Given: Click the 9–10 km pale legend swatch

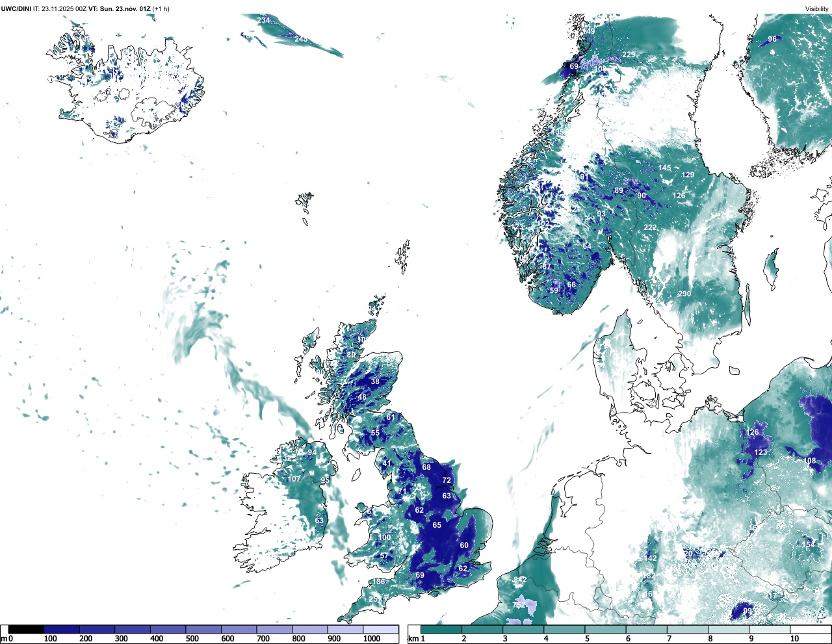Looking at the screenshot, I should click(x=770, y=630).
